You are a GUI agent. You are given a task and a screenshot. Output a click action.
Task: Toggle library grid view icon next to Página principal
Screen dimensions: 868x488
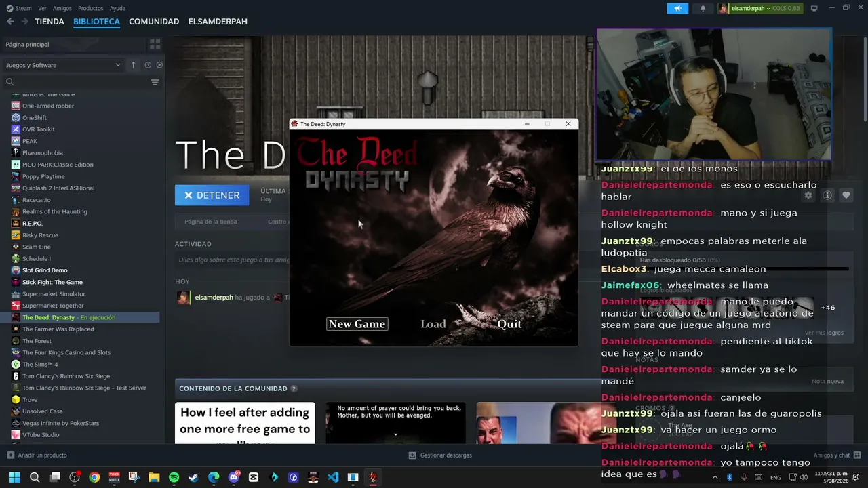pos(155,44)
